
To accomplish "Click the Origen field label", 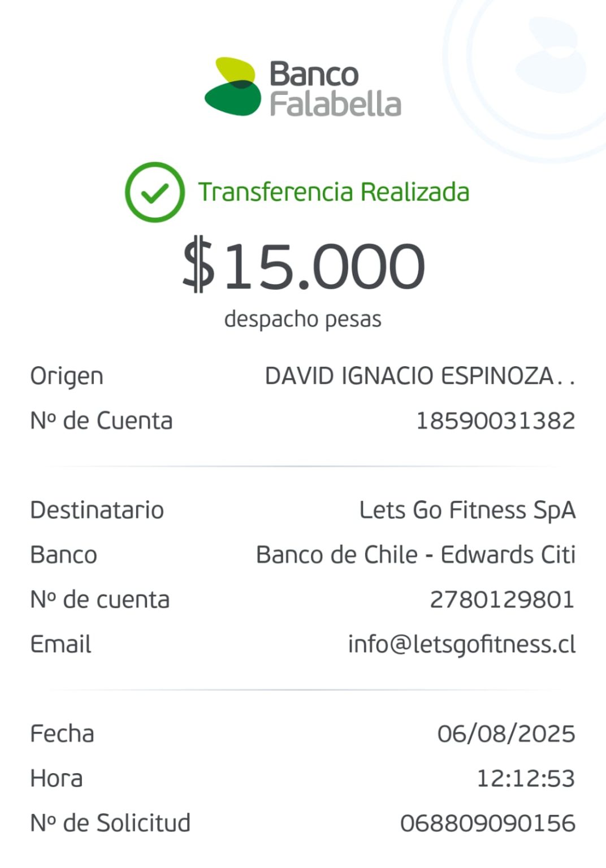I will coord(67,377).
